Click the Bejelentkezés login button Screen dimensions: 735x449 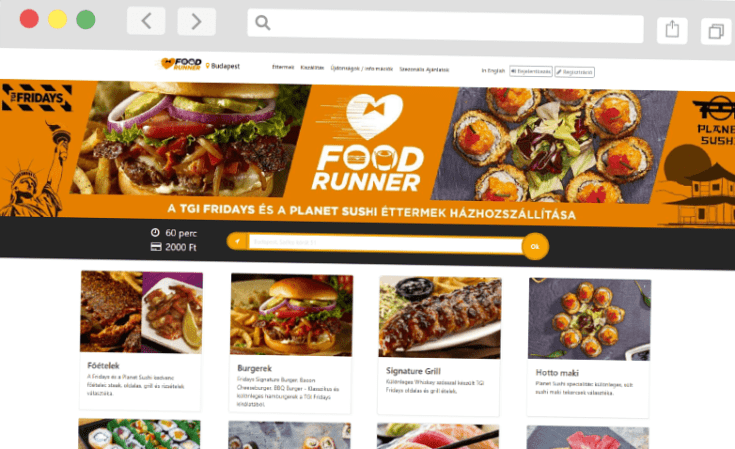point(531,71)
